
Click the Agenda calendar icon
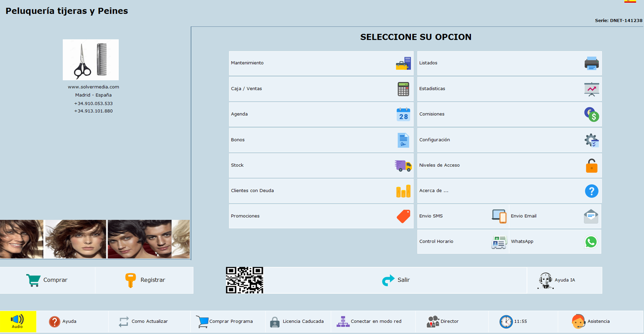tap(403, 114)
